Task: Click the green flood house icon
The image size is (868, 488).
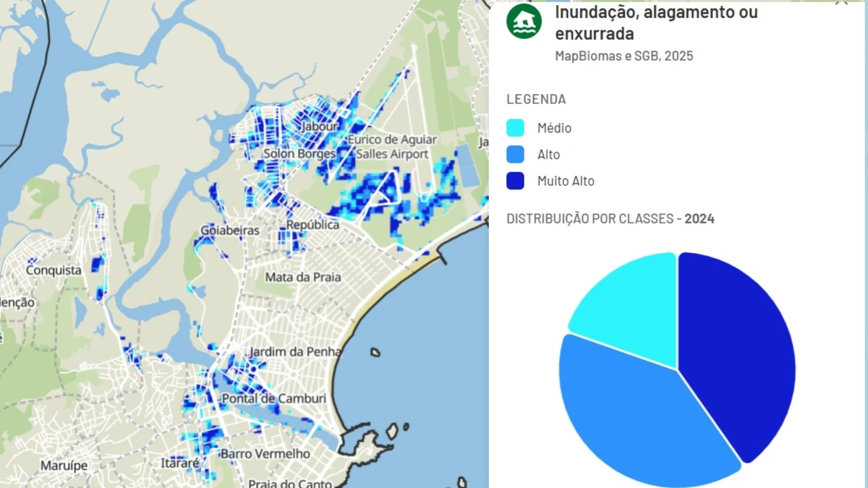Action: click(524, 21)
